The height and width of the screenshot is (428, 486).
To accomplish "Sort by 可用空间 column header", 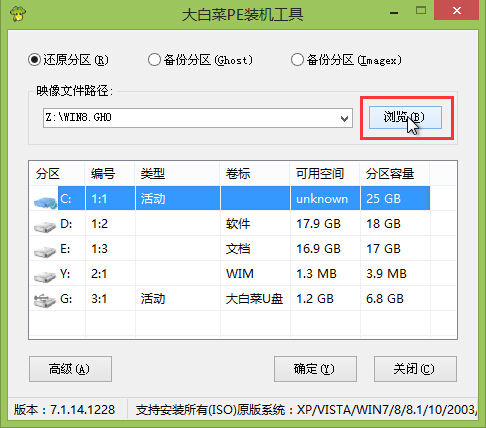I will pos(325,174).
